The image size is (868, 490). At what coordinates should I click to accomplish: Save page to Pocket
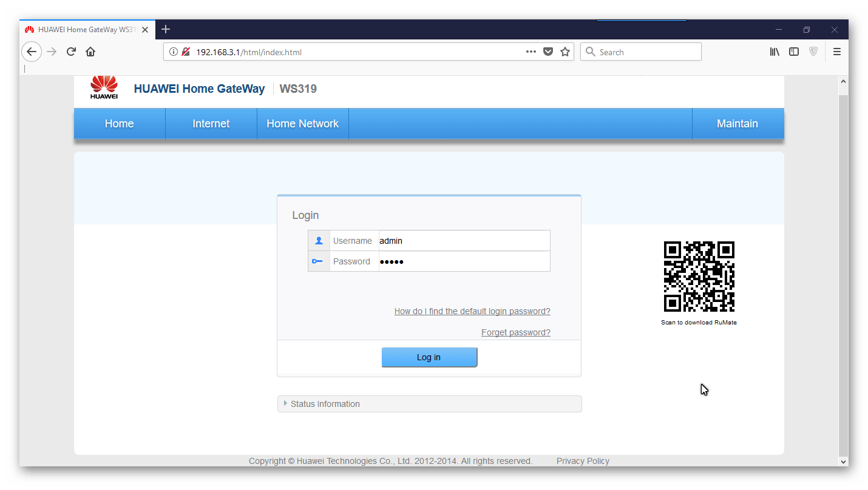point(548,52)
